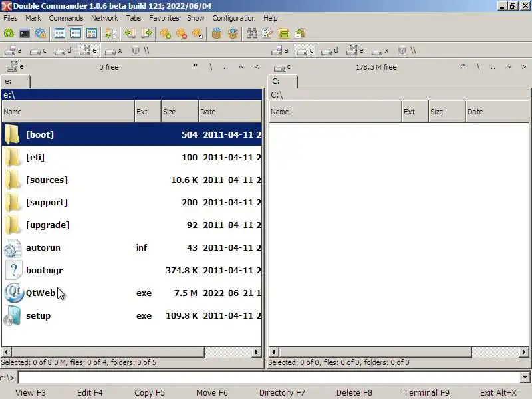Click left panel horizontal scrollbar right arrow
Screen dimensions: 532x399
coord(257,352)
